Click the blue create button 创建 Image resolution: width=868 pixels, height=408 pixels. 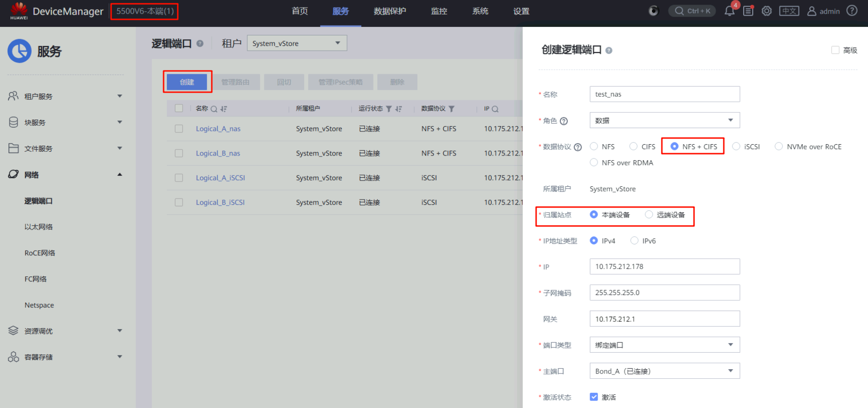[x=187, y=82]
